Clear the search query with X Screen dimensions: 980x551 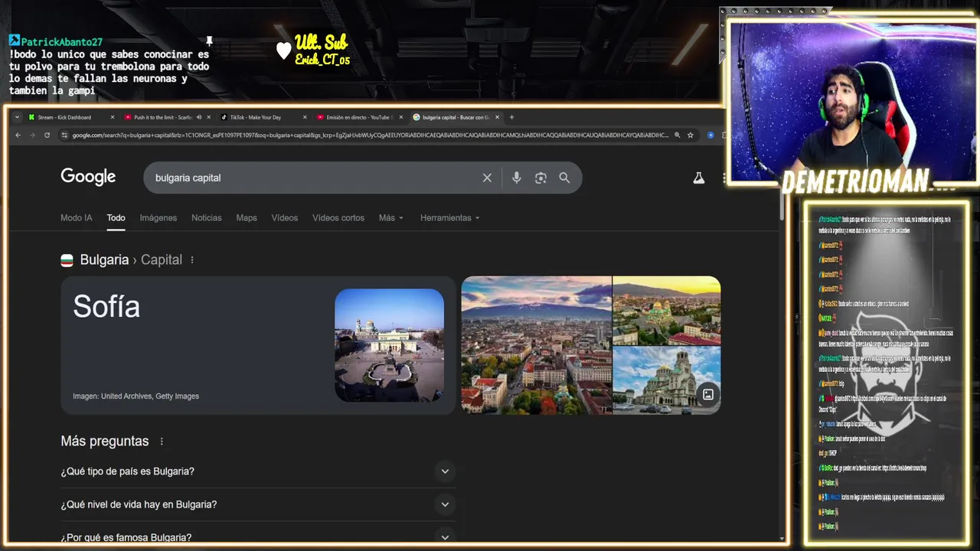pyautogui.click(x=487, y=178)
